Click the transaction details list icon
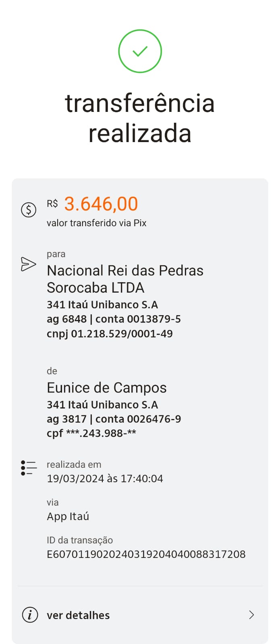This screenshot has width=280, height=644. [x=28, y=467]
